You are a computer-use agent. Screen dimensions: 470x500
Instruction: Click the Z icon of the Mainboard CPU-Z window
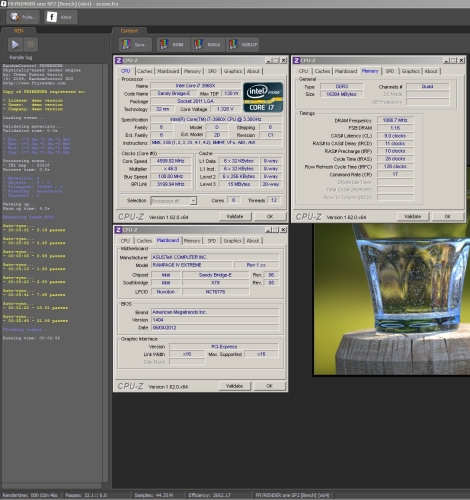click(x=118, y=230)
